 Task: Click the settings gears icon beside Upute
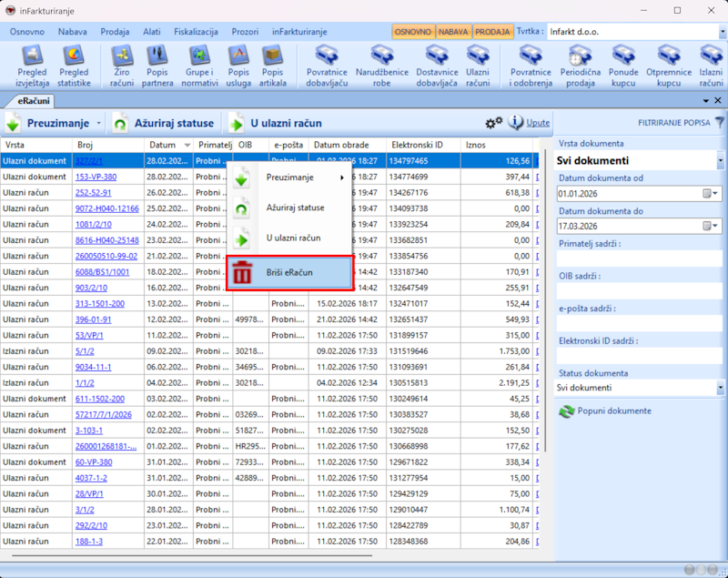coord(493,122)
